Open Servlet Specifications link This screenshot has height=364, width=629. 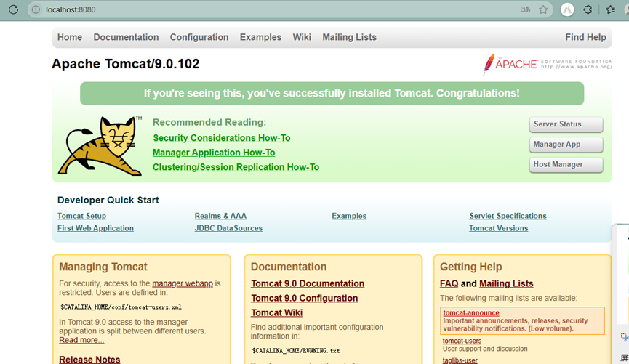coord(508,216)
